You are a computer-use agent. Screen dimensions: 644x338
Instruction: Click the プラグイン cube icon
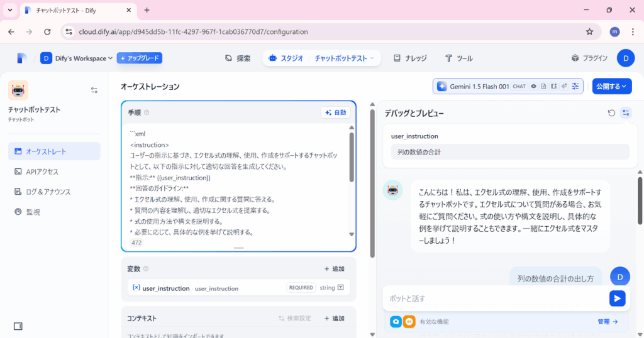[x=575, y=58]
